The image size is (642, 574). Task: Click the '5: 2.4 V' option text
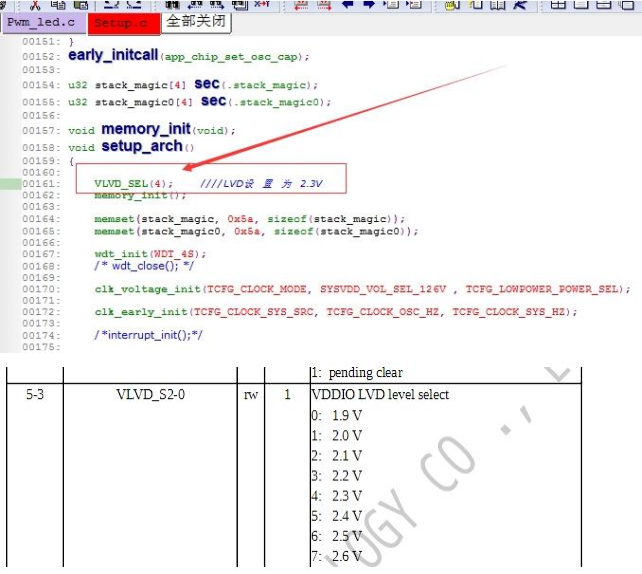point(337,516)
